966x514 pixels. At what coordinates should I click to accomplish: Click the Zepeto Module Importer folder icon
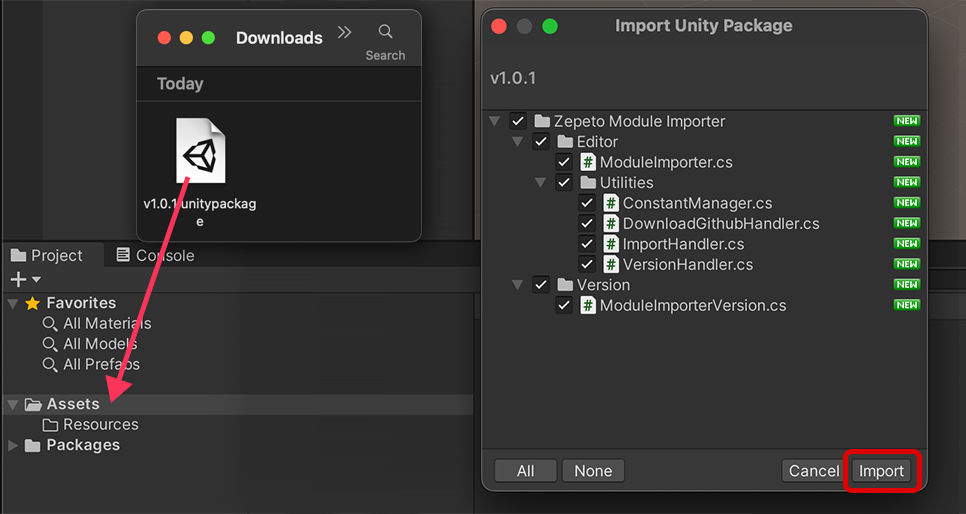click(x=542, y=121)
